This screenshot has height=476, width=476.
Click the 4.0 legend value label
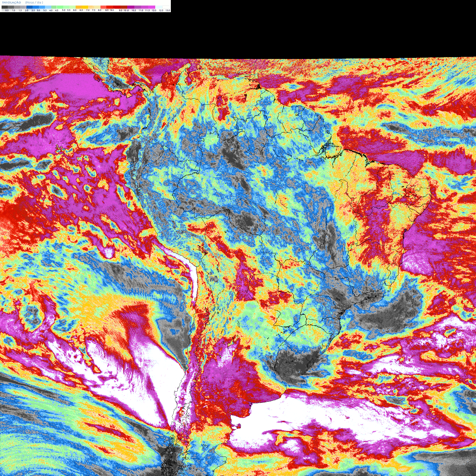coord(51,10)
